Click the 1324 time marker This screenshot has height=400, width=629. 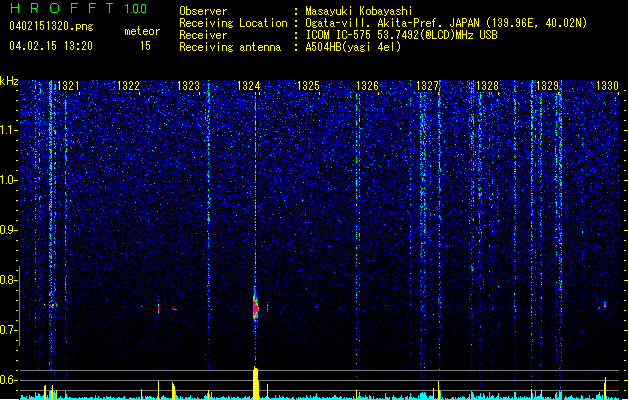point(248,86)
